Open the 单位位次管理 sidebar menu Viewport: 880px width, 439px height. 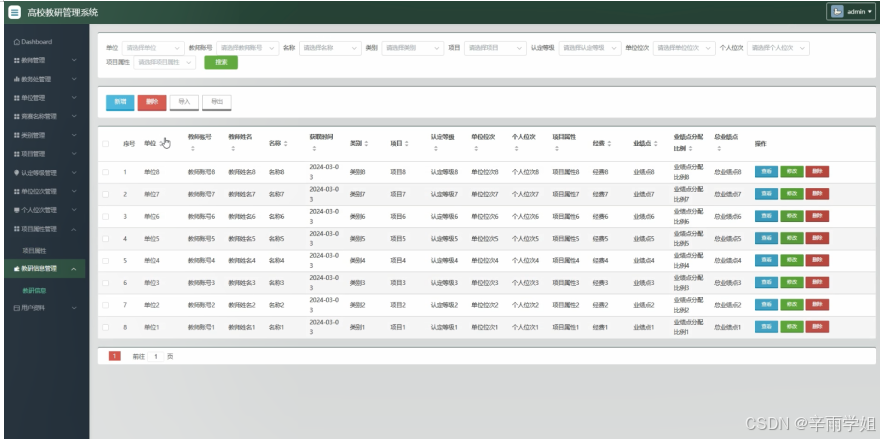coord(45,191)
